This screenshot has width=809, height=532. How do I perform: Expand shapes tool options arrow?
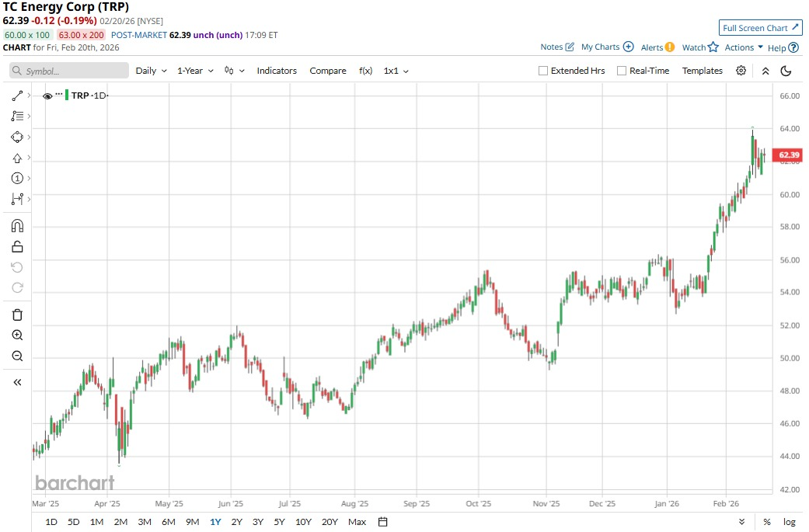(x=29, y=137)
